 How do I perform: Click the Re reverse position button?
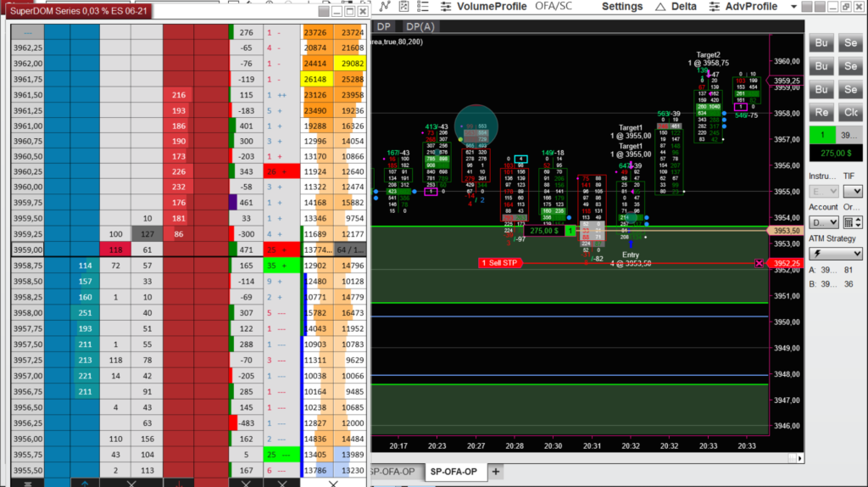[x=821, y=113]
